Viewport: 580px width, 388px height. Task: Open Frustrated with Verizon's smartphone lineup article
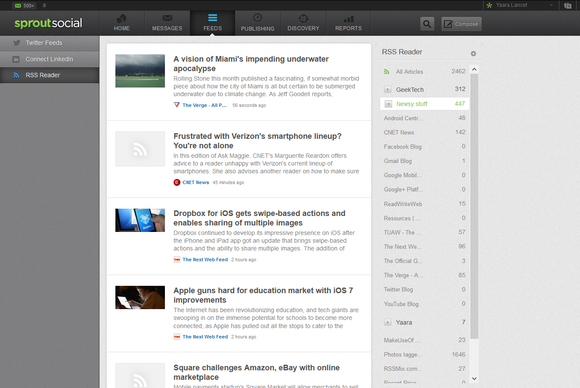257,141
